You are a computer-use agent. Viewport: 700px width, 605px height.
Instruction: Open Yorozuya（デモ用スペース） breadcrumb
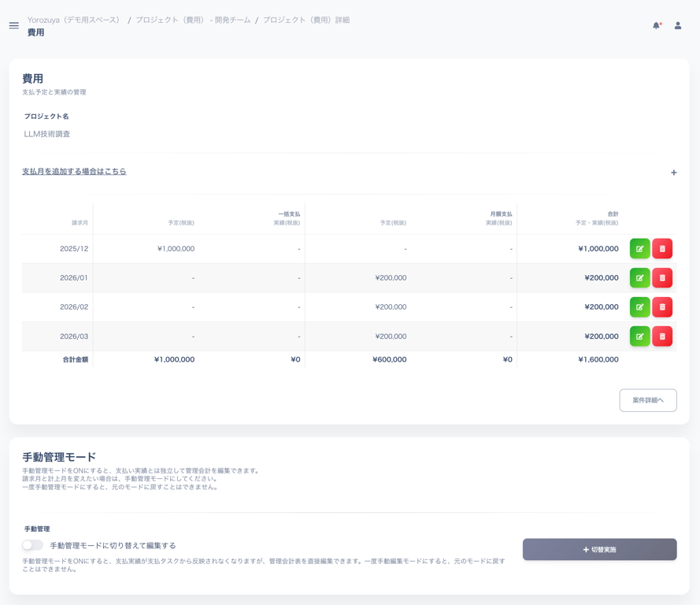(x=74, y=20)
